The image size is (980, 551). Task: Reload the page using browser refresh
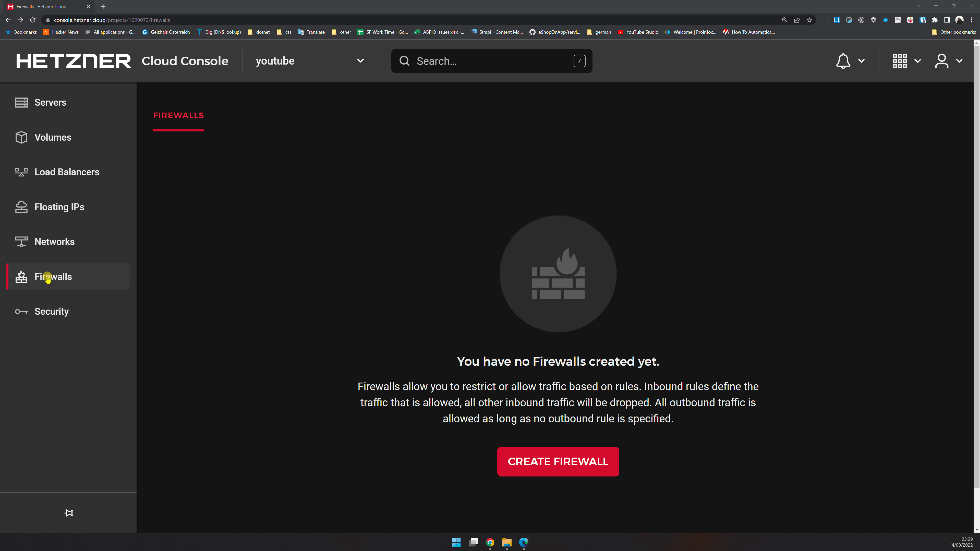[x=33, y=20]
